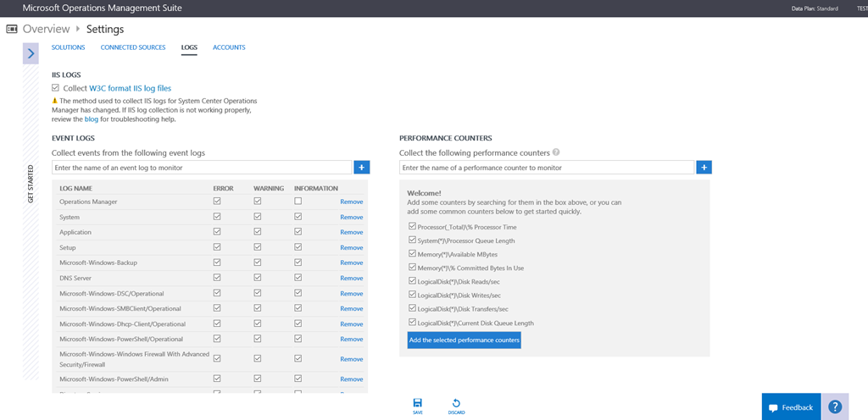Go to the Accounts tab
The width and height of the screenshot is (868, 420).
tap(229, 47)
